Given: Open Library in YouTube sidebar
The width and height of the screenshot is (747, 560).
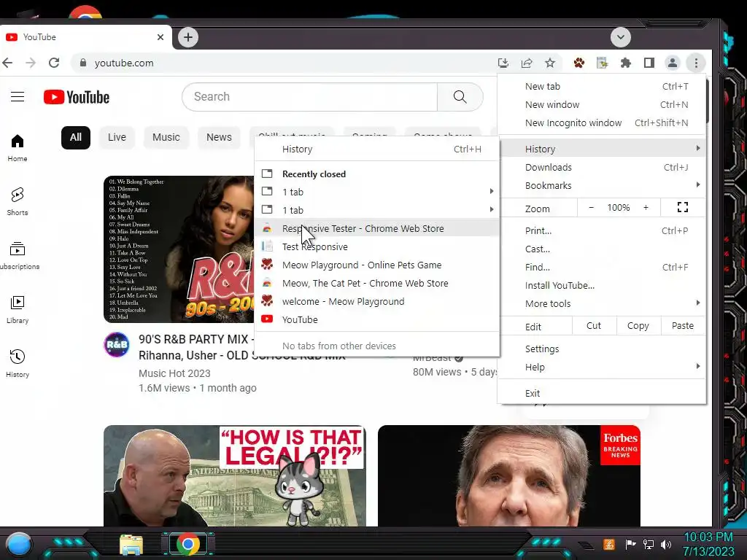Looking at the screenshot, I should [x=18, y=309].
